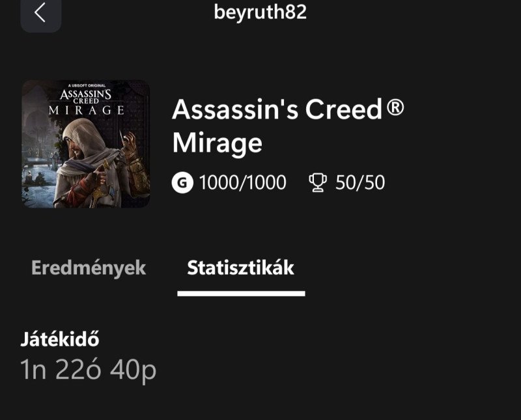The width and height of the screenshot is (521, 420).
Task: Click the Assassin's Creed logo on cover
Action: (85, 96)
